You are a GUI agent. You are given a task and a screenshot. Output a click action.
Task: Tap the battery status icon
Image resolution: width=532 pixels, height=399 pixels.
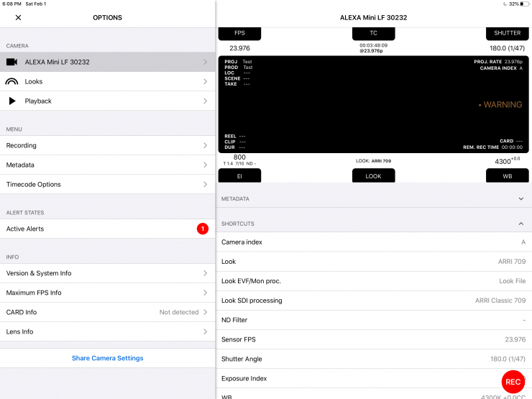coord(523,4)
